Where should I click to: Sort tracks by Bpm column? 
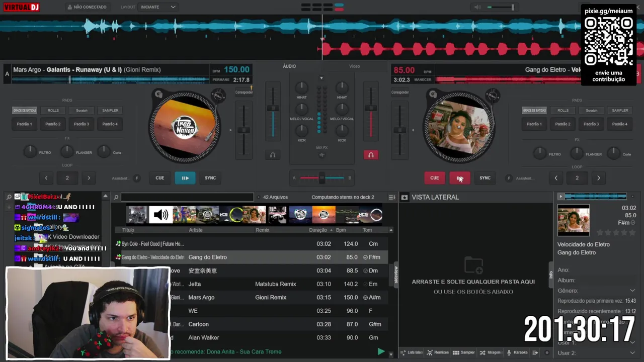click(341, 230)
